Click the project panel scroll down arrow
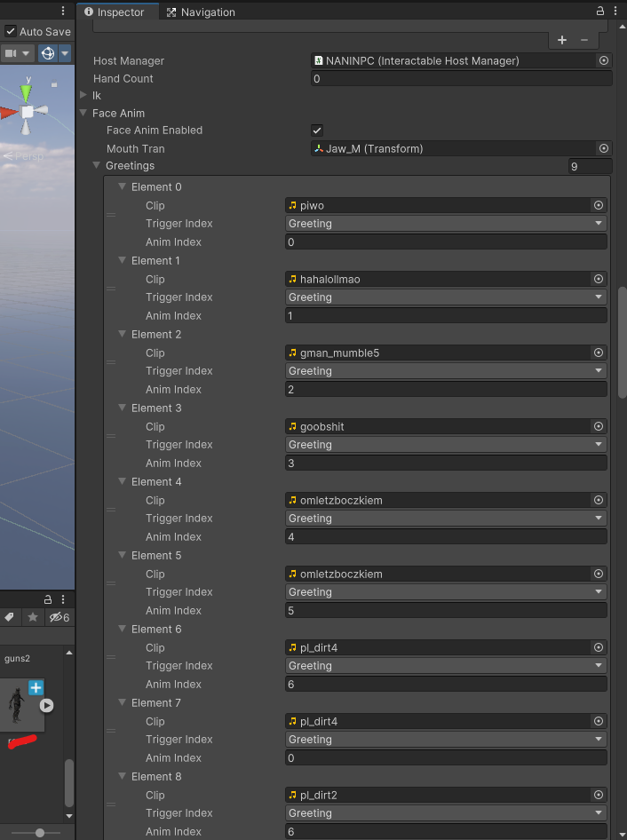 click(x=69, y=816)
